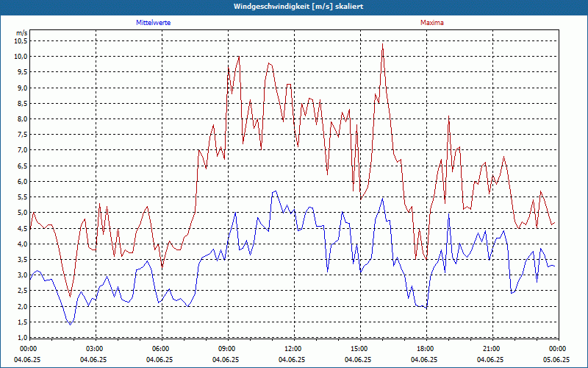This screenshot has height=368, width=588.
Task: Click the '21:00' time label on x-axis
Action: (x=491, y=349)
